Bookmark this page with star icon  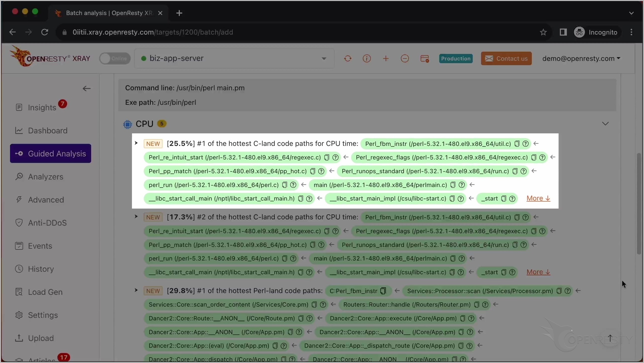click(543, 32)
